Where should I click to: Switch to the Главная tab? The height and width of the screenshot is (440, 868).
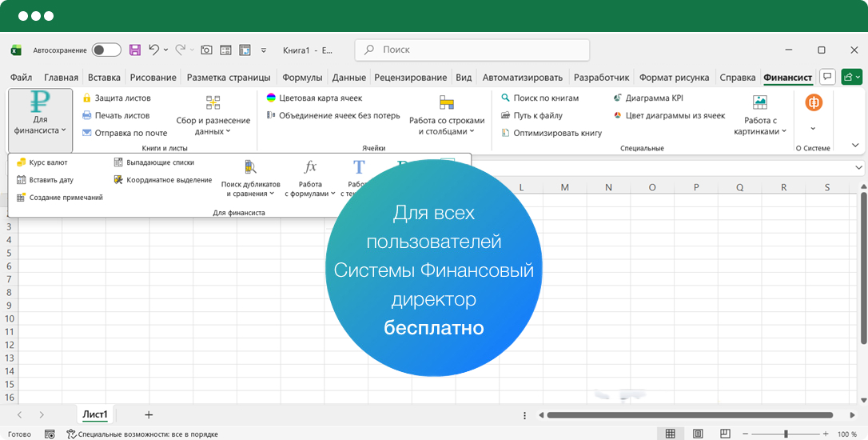(x=61, y=78)
